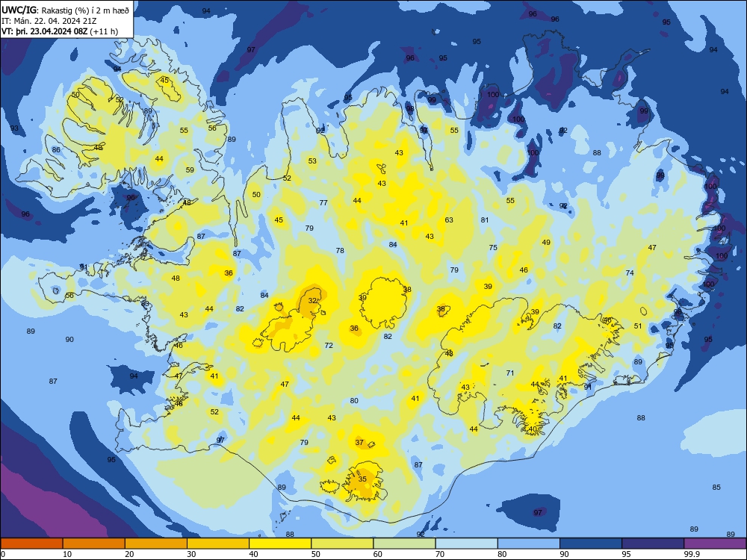Click the map humidity value '75'

493,248
